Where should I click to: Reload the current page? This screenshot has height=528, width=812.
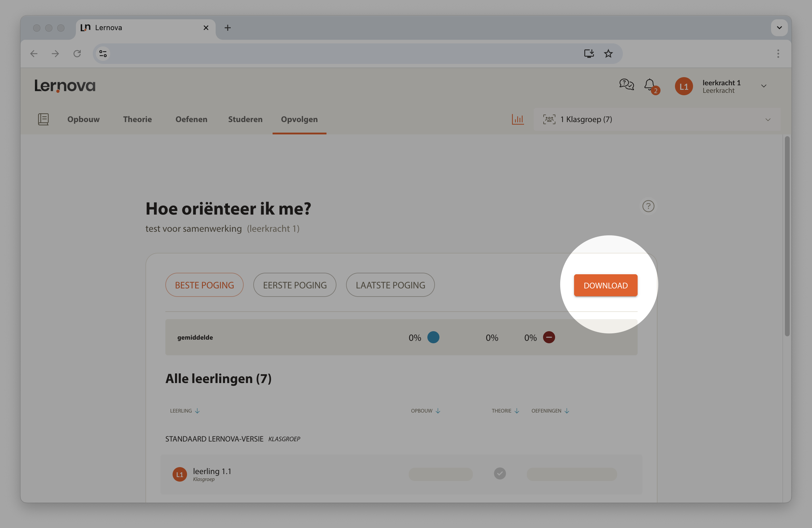click(x=77, y=54)
